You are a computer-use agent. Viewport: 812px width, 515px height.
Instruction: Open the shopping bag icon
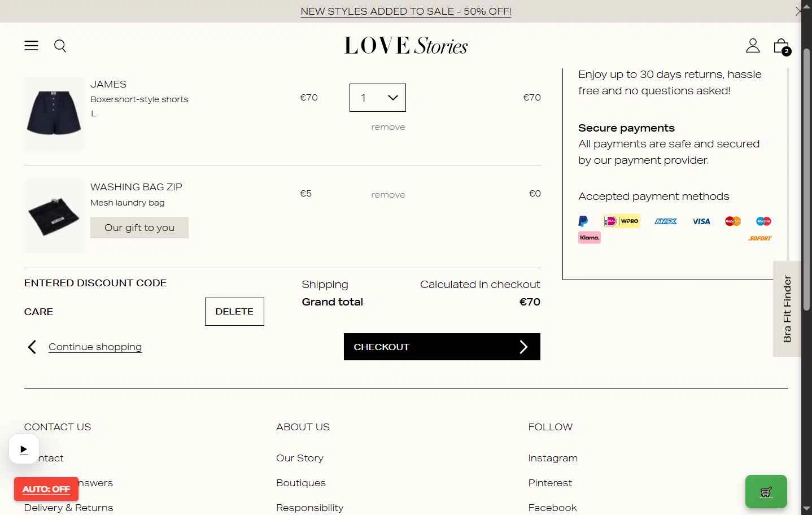[x=782, y=46]
